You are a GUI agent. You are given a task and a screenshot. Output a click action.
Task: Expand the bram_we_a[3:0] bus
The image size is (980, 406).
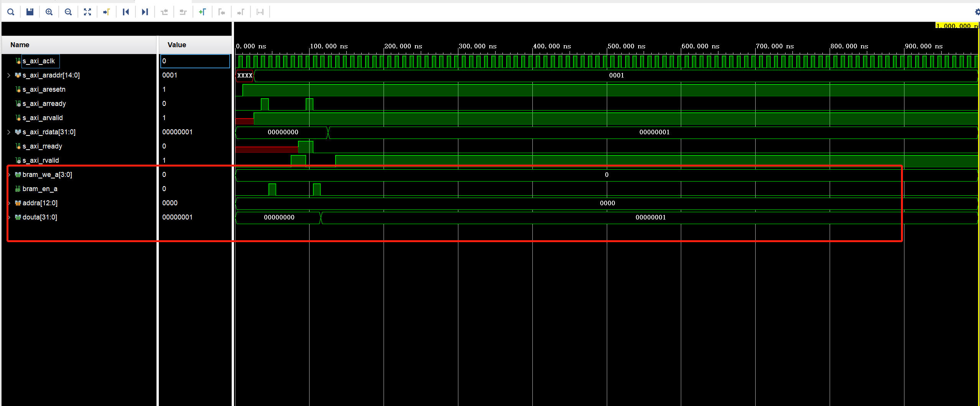click(8, 174)
